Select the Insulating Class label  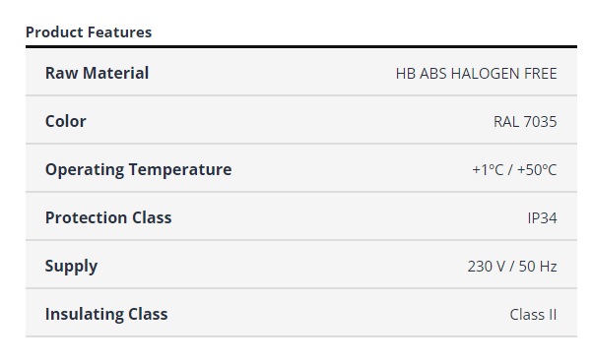pos(106,315)
